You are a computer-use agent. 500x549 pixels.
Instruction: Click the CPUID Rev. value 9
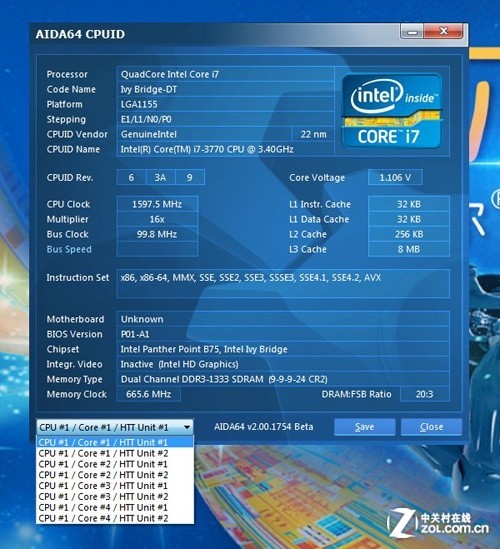point(189,178)
